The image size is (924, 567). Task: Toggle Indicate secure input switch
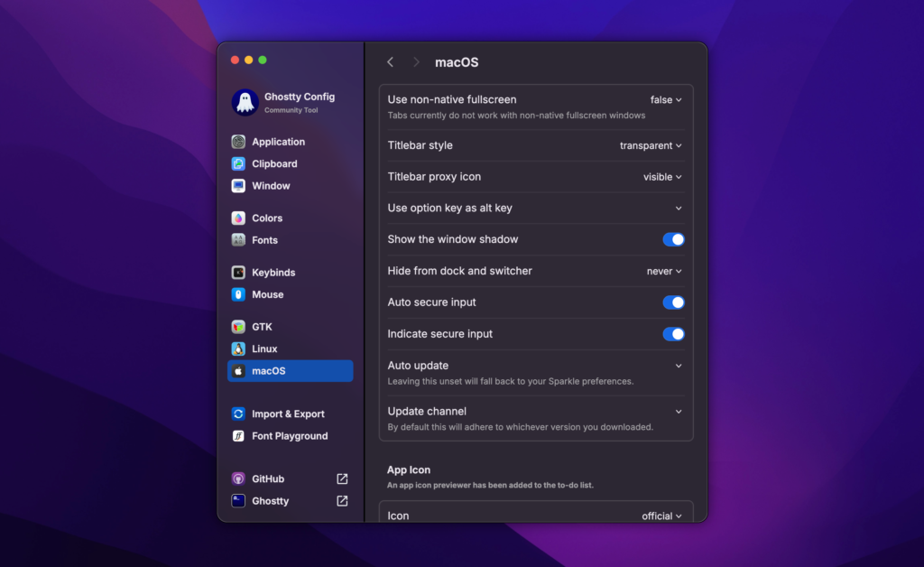[x=673, y=334]
